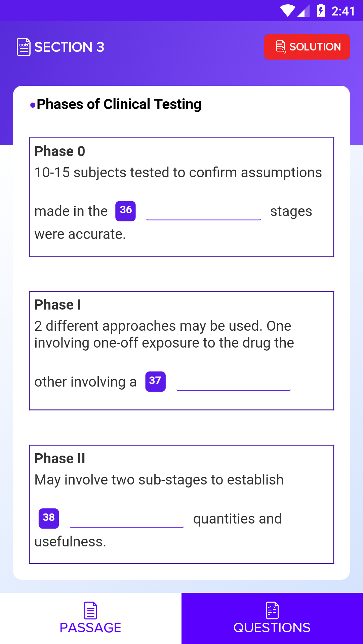Click the Questions tab checklist icon
This screenshot has width=363, height=644.
click(272, 610)
